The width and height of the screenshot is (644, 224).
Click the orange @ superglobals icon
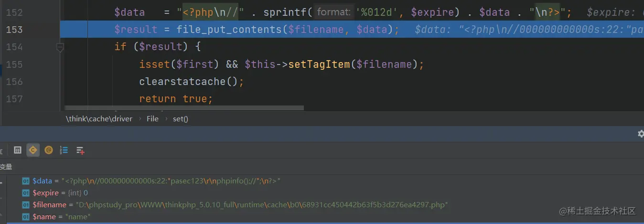click(48, 150)
